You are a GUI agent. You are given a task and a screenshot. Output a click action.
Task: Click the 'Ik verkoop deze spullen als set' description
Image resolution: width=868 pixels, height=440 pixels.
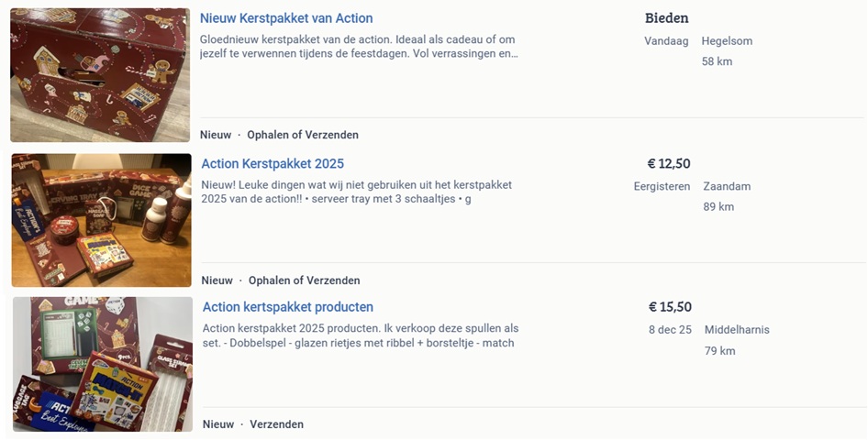[360, 335]
